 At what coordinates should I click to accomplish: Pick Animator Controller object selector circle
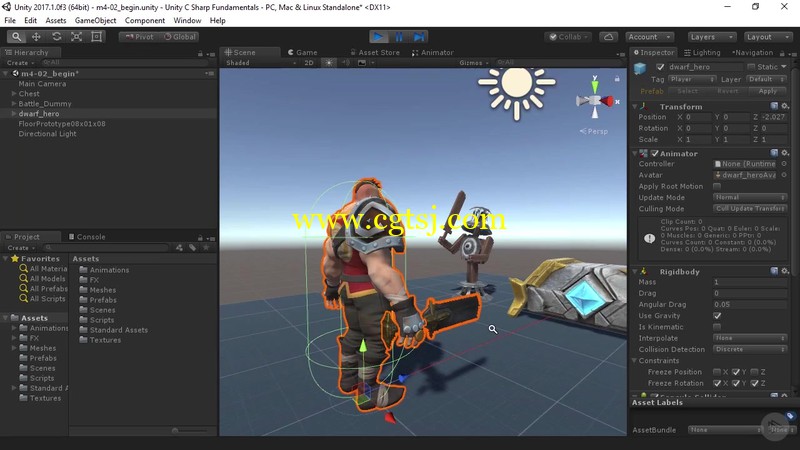click(784, 164)
